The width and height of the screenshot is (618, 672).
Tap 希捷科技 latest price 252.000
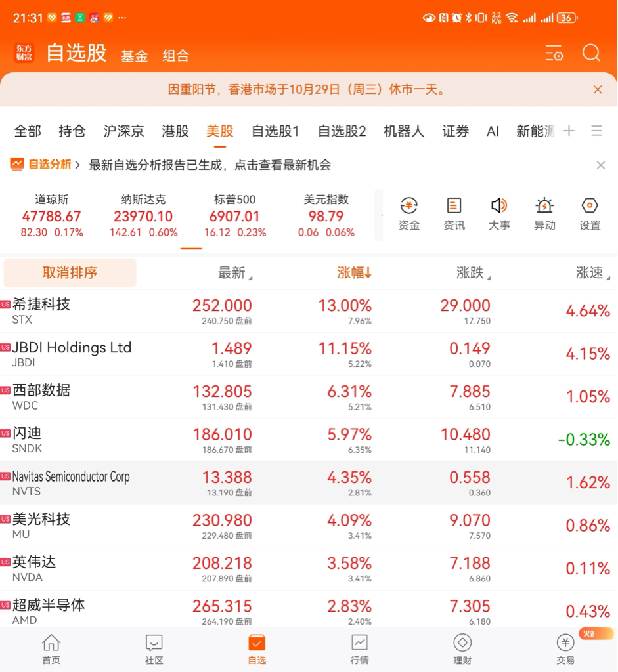tap(222, 306)
